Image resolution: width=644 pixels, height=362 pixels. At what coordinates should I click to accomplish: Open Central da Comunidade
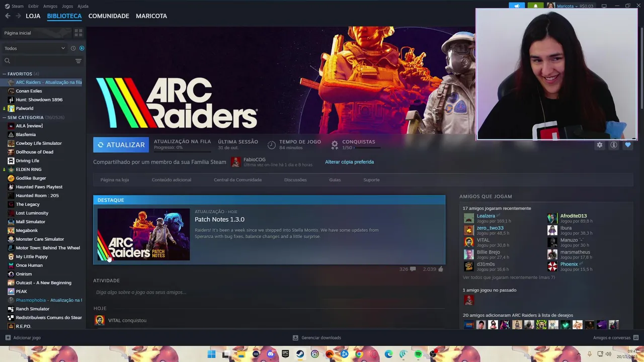(237, 180)
